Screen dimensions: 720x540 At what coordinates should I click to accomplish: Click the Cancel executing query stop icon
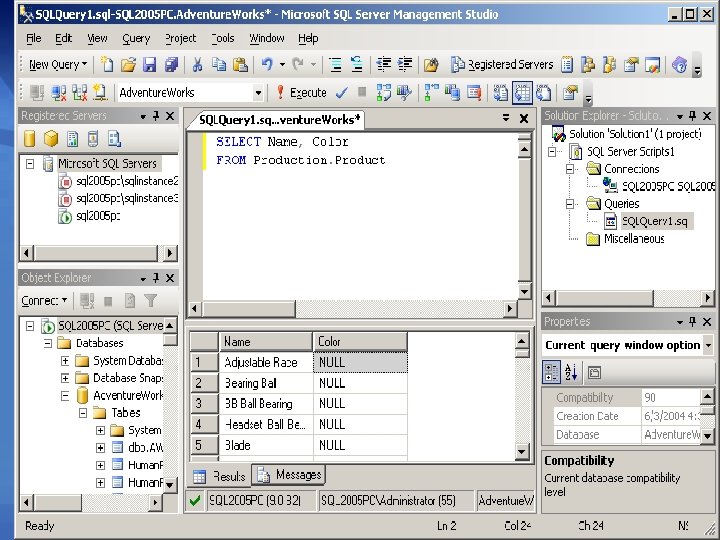tap(362, 92)
